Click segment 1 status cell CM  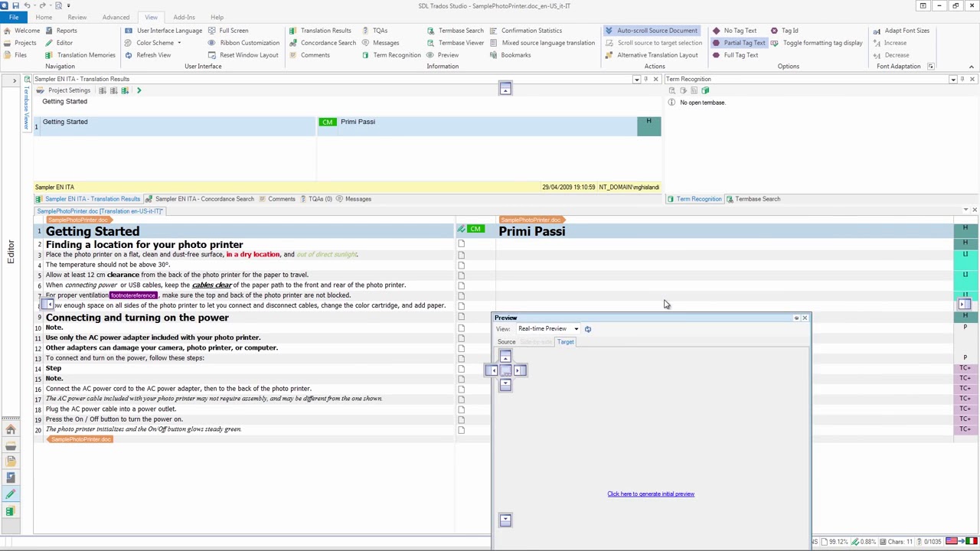coord(475,230)
